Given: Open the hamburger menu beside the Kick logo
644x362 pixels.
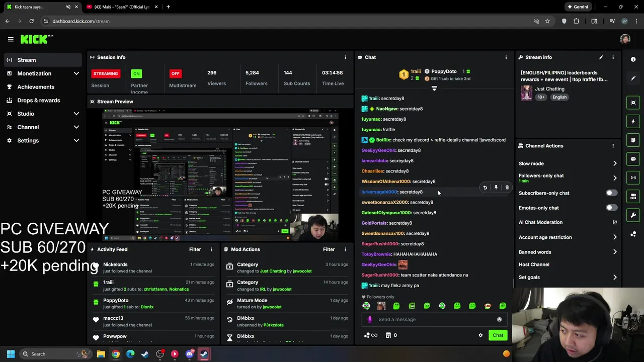Looking at the screenshot, I should [11, 39].
